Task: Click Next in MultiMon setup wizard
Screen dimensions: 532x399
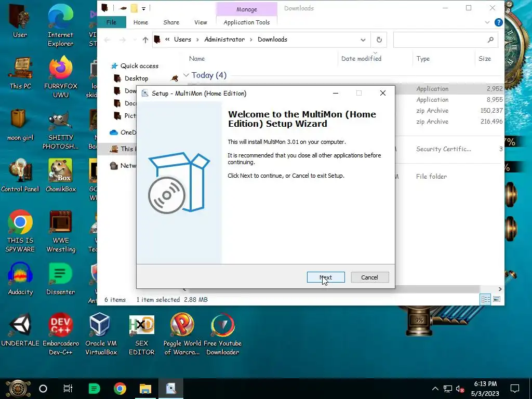Action: click(326, 277)
